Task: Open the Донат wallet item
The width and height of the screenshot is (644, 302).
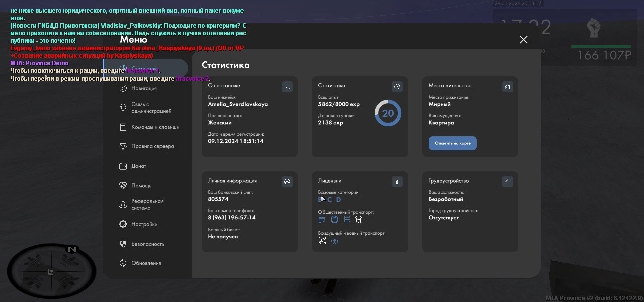Action: (133, 166)
